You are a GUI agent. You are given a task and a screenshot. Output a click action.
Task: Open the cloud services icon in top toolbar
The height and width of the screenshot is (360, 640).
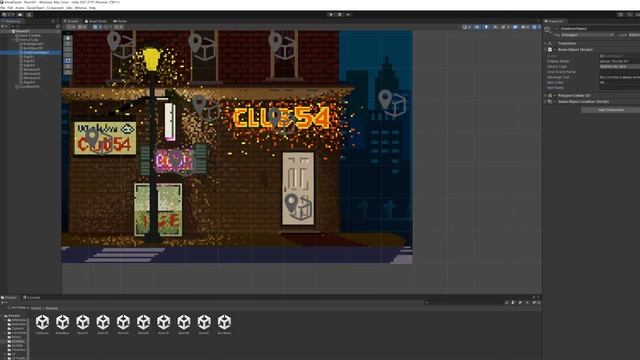point(20,15)
